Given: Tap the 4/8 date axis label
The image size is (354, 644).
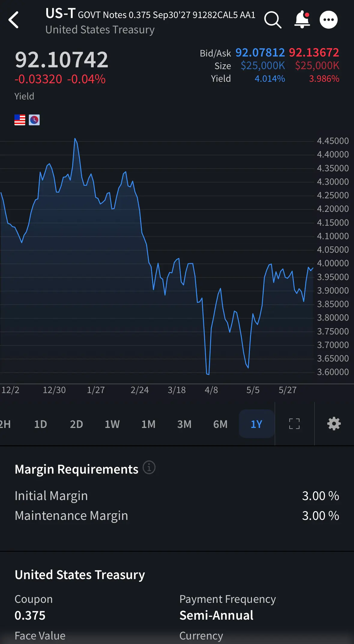Looking at the screenshot, I should pyautogui.click(x=211, y=390).
